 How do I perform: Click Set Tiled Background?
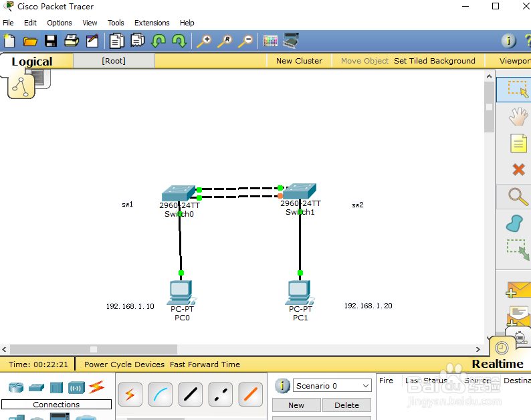click(x=435, y=61)
